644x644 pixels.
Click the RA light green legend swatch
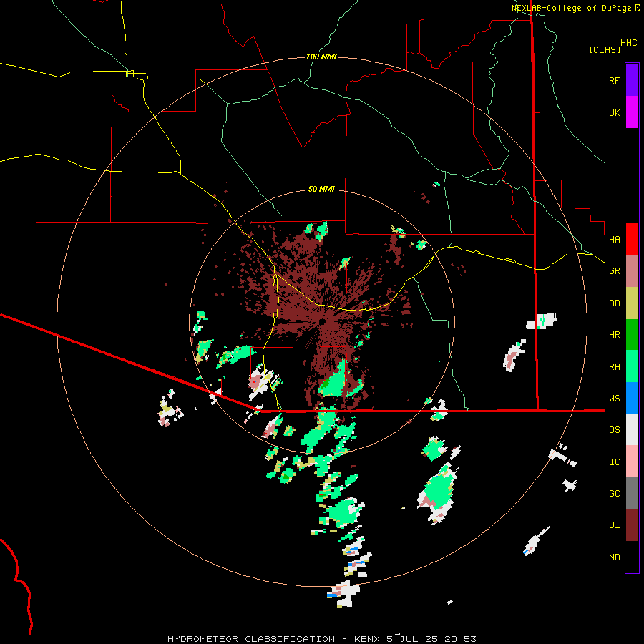[632, 366]
